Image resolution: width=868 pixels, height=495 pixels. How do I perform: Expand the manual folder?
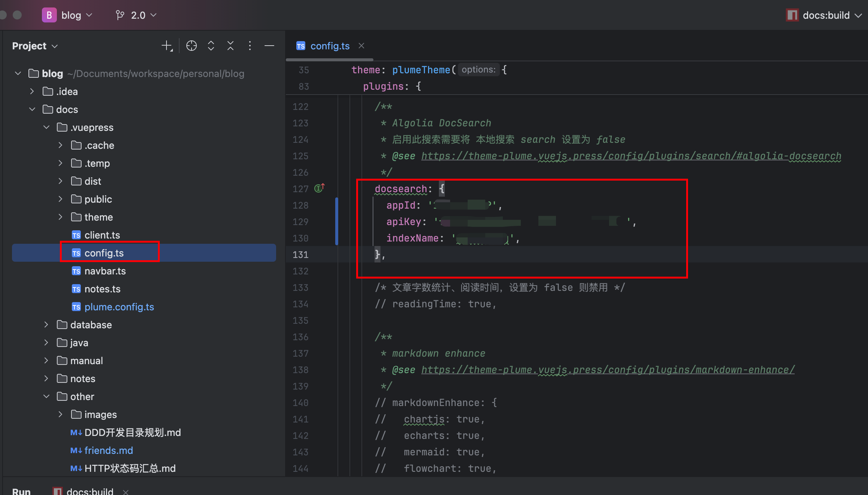(46, 361)
